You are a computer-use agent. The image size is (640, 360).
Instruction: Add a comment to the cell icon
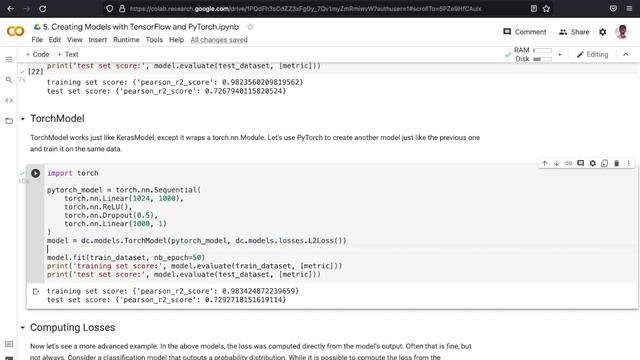click(580, 163)
